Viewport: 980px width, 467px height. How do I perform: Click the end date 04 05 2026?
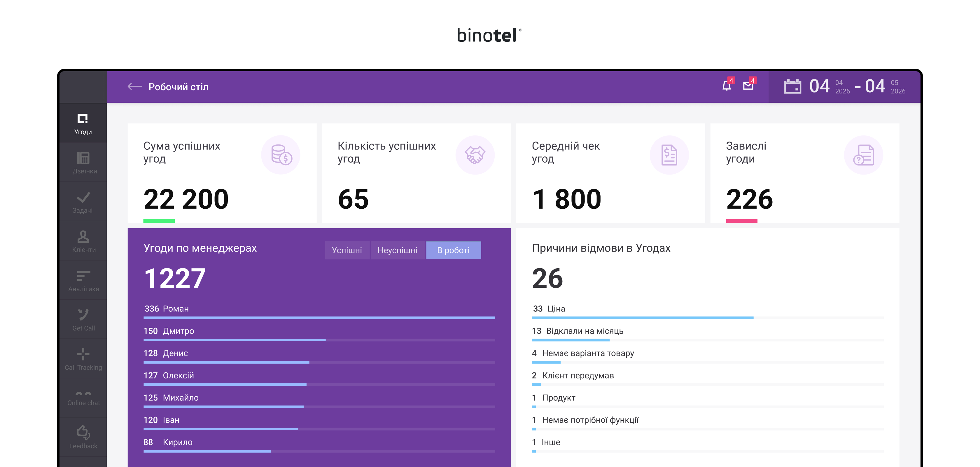[885, 86]
